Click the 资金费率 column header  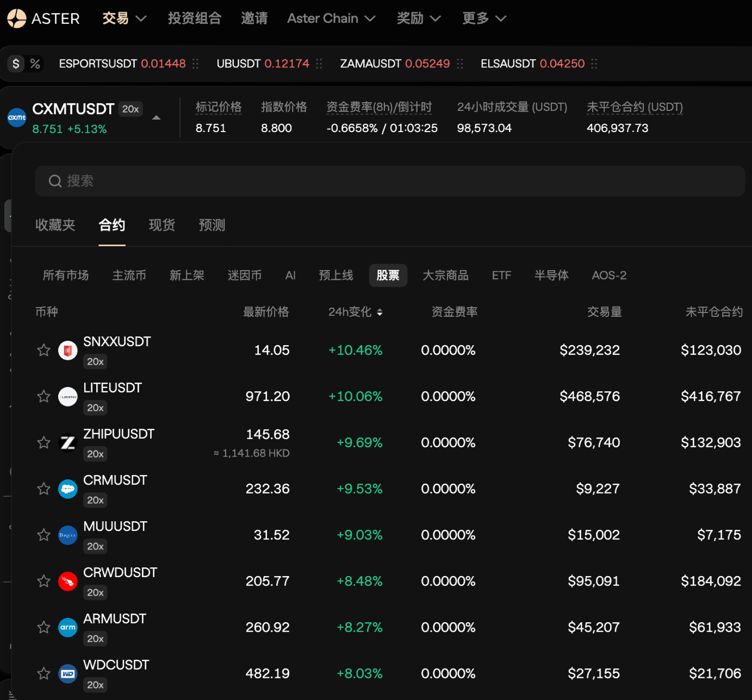coord(455,312)
